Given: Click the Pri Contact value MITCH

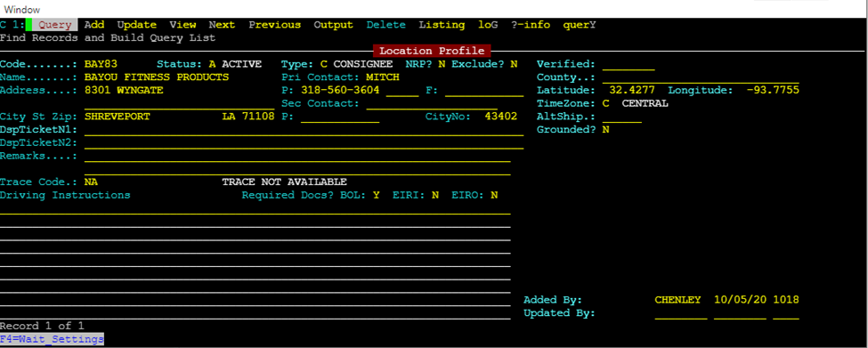Looking at the screenshot, I should pyautogui.click(x=383, y=77).
